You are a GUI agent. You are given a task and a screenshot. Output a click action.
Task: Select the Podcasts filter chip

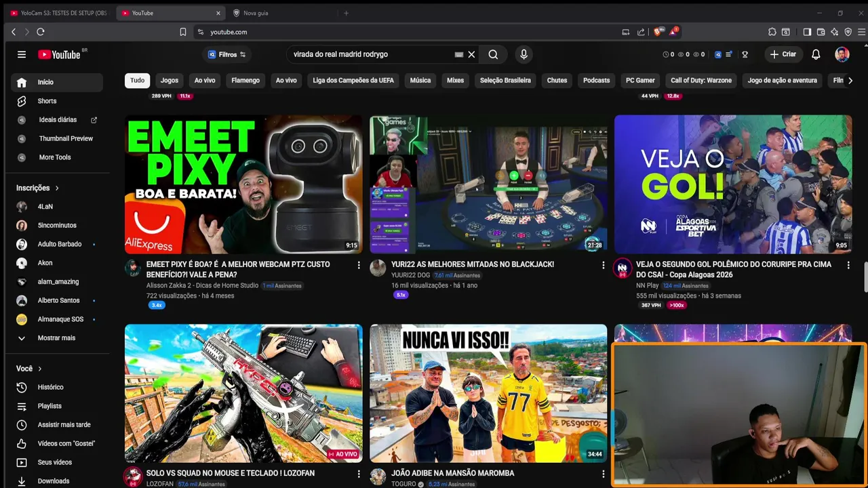click(596, 80)
